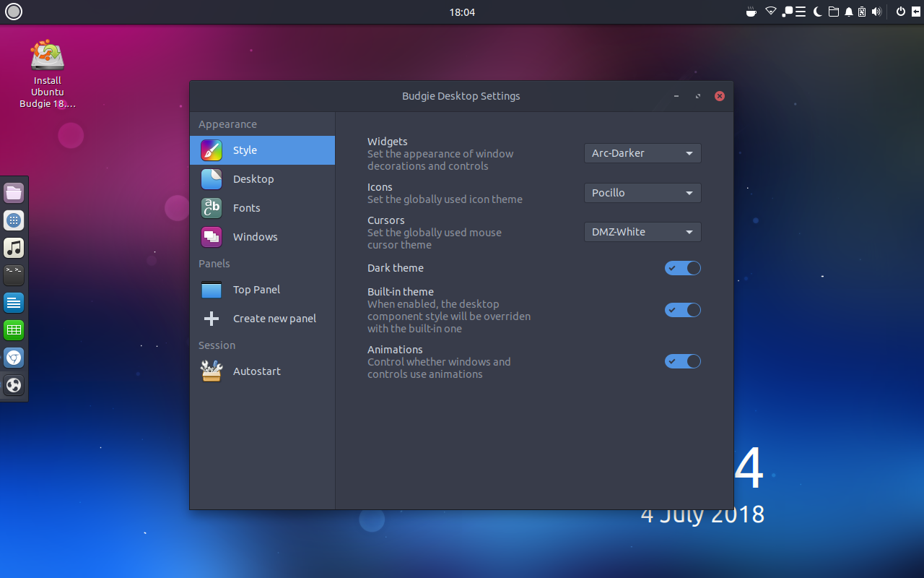Launch the music player icon in the dock

point(14,248)
